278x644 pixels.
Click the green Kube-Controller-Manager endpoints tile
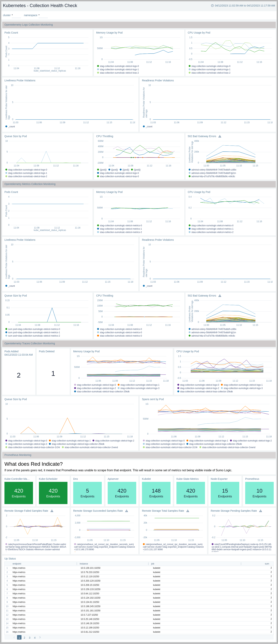(19, 493)
